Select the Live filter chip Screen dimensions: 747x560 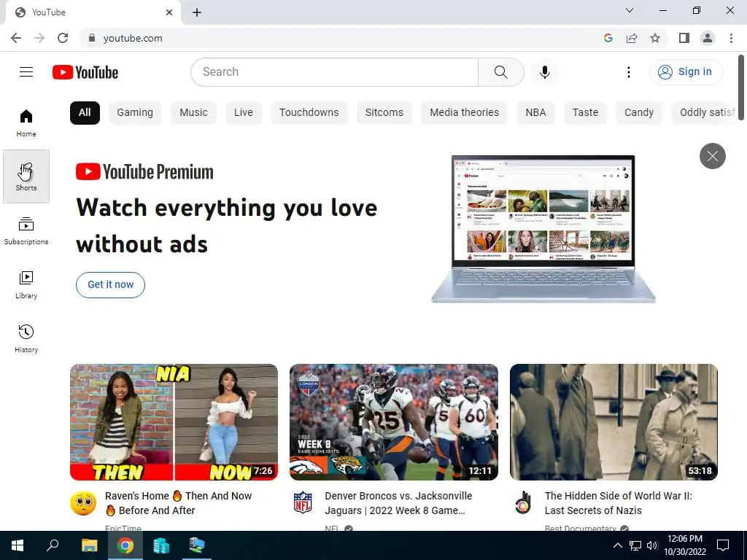[x=244, y=112]
